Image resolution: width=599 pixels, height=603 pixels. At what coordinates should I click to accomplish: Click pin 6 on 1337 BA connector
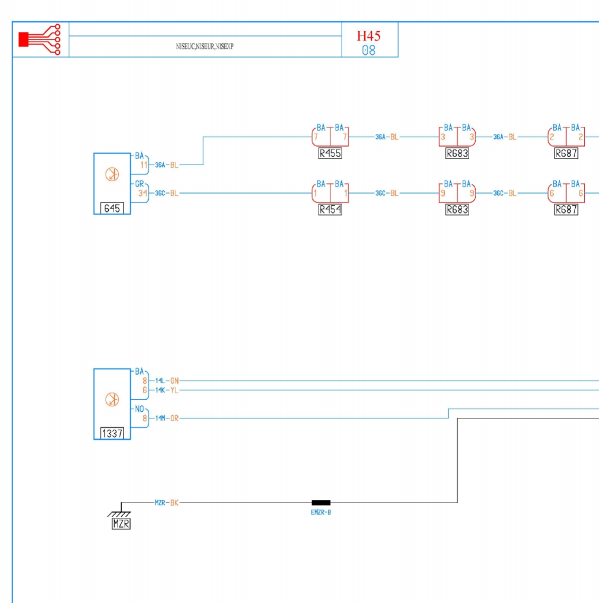point(145,390)
